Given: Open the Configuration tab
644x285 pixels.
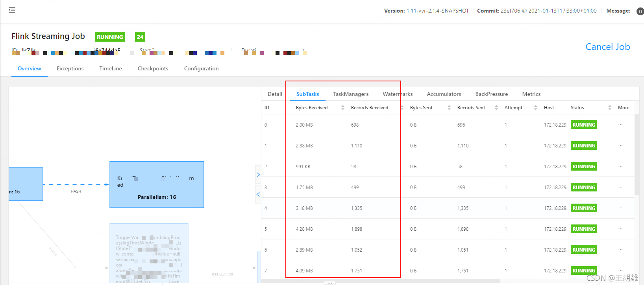Looking at the screenshot, I should click(201, 68).
